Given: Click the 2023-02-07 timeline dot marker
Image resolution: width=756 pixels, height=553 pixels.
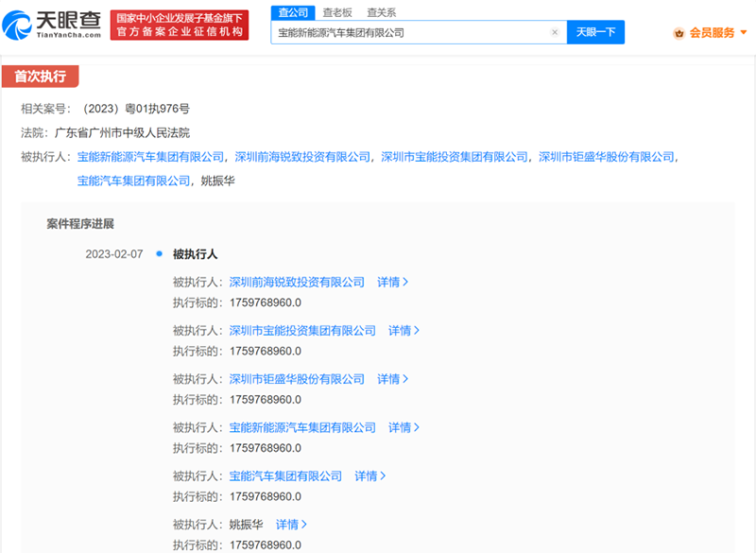Looking at the screenshot, I should pyautogui.click(x=159, y=253).
